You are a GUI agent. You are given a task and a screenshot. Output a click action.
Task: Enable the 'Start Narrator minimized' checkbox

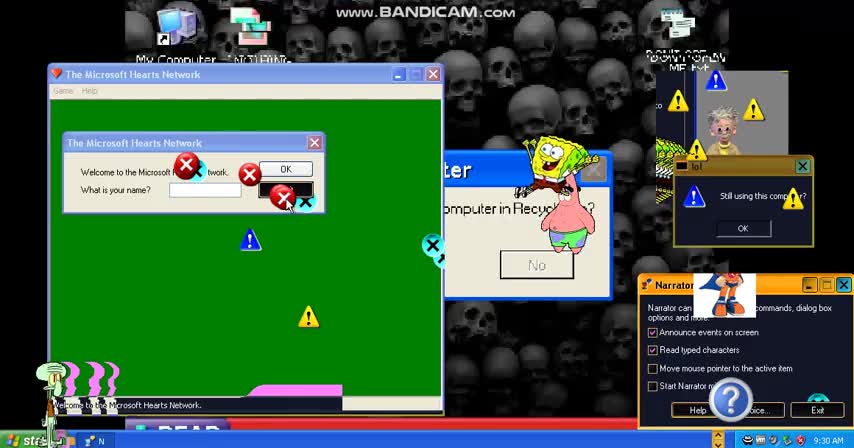(x=652, y=386)
